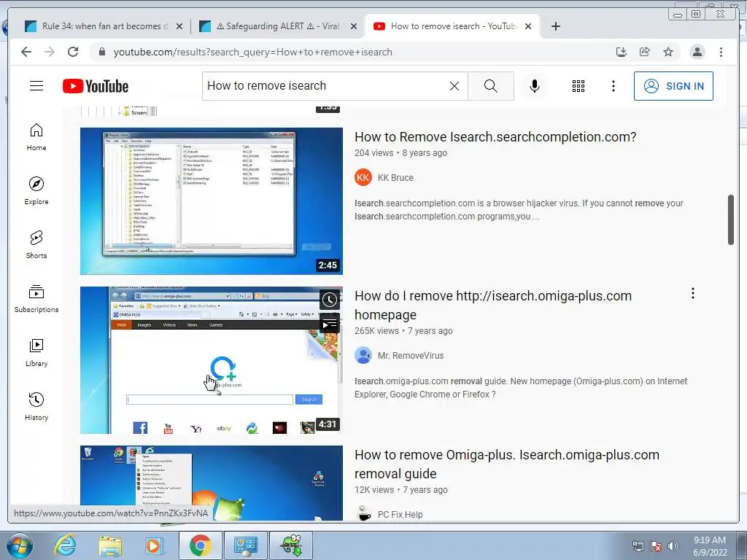Open the KK Bruce channel name
747x560 pixels.
click(395, 178)
